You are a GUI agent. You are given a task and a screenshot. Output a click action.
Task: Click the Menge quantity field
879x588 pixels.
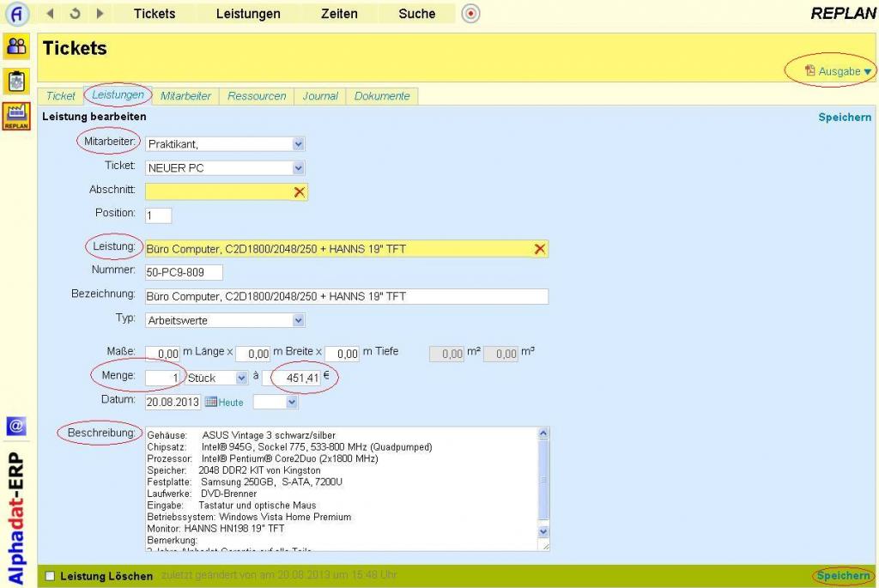tap(162, 378)
